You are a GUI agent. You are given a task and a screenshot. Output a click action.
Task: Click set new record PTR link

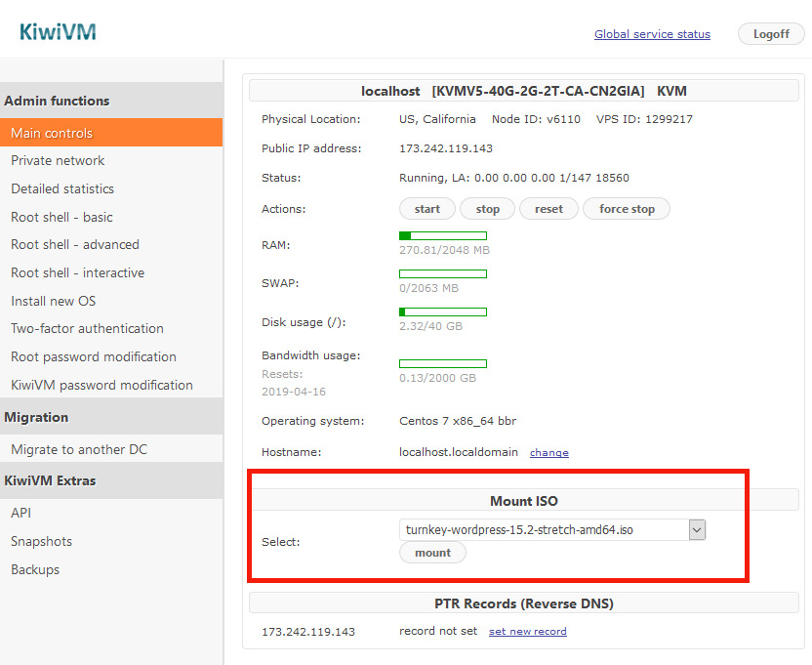[527, 632]
